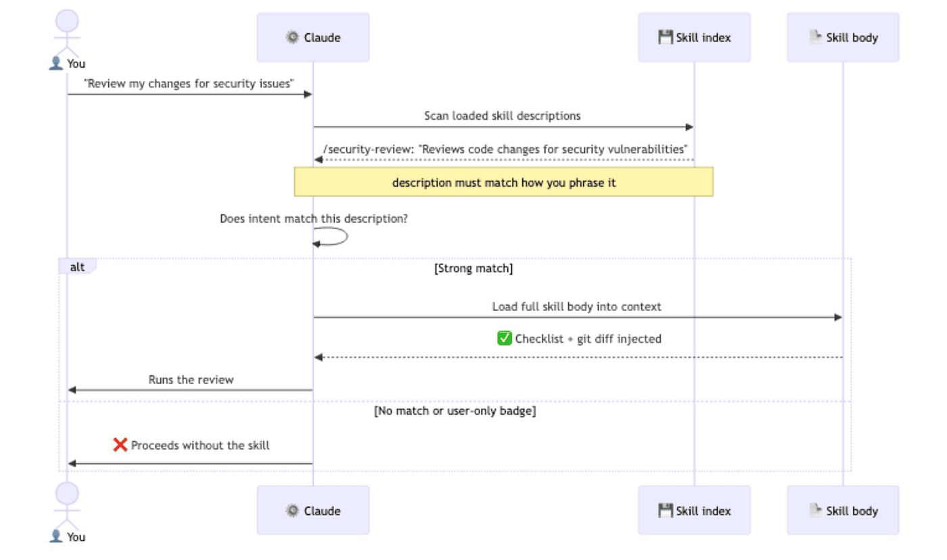
Task: Click the gear icon in top Claude box
Action: 292,38
